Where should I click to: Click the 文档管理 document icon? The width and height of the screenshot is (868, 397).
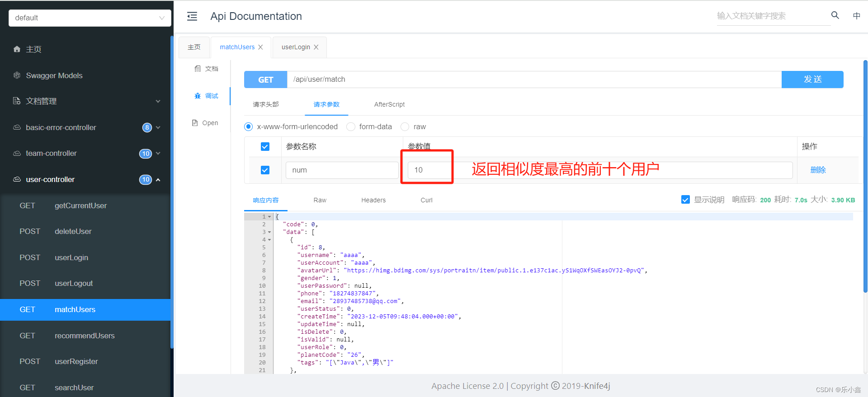[17, 101]
